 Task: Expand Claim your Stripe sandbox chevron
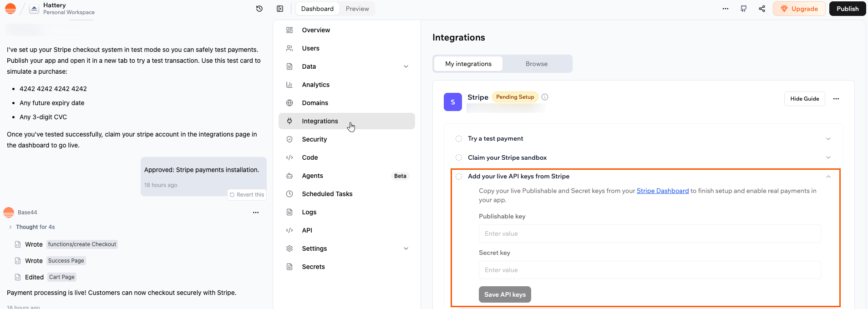point(828,157)
